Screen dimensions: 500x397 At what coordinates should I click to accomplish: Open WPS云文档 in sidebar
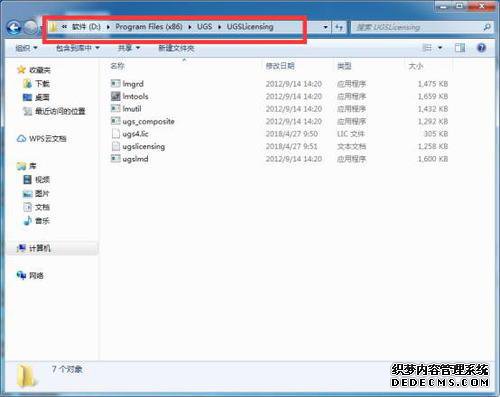tap(48, 138)
